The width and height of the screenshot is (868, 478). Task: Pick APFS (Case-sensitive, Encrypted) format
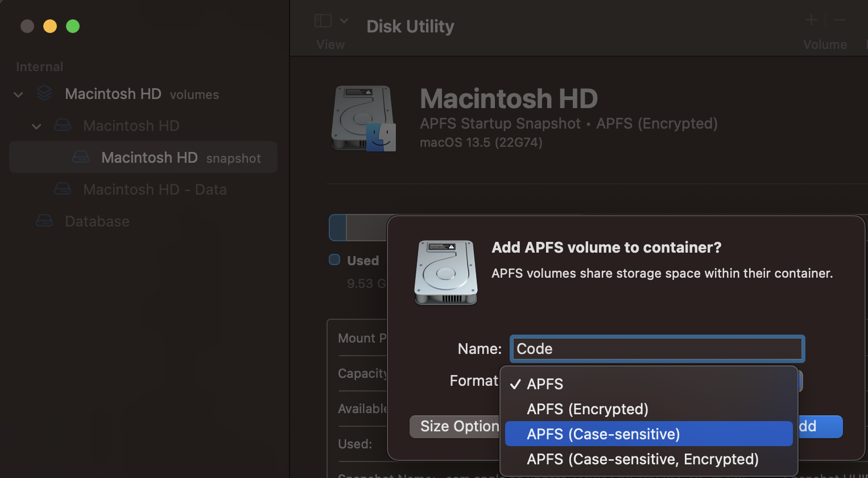(642, 459)
